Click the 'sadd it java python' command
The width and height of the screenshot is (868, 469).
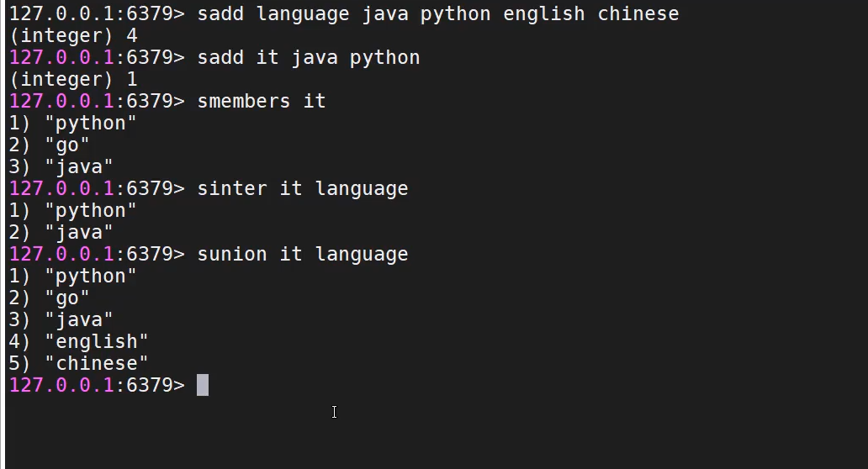pos(308,57)
